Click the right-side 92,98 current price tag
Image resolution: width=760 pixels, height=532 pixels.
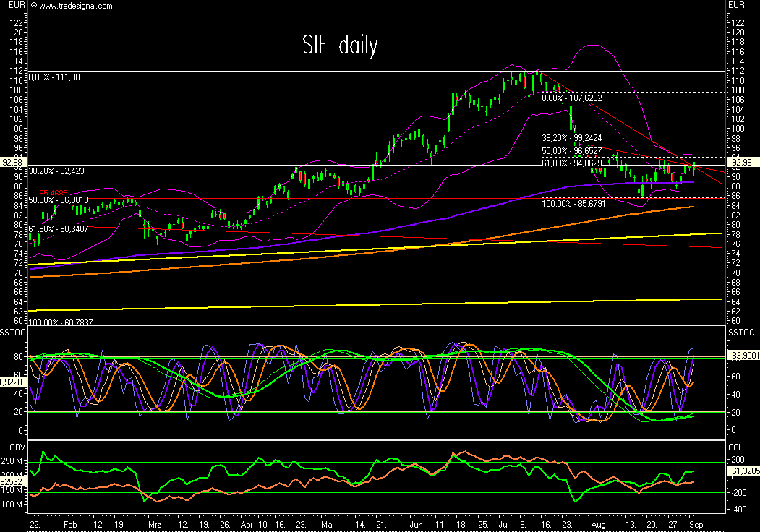click(742, 162)
